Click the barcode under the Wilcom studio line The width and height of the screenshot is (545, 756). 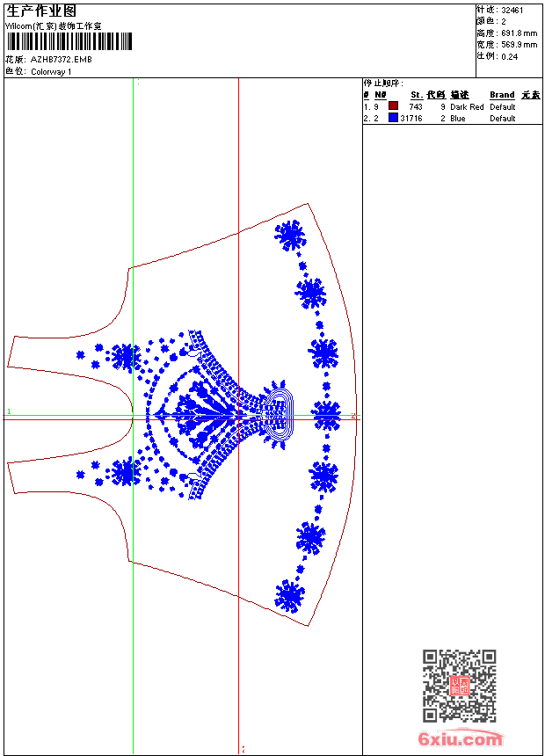(69, 41)
